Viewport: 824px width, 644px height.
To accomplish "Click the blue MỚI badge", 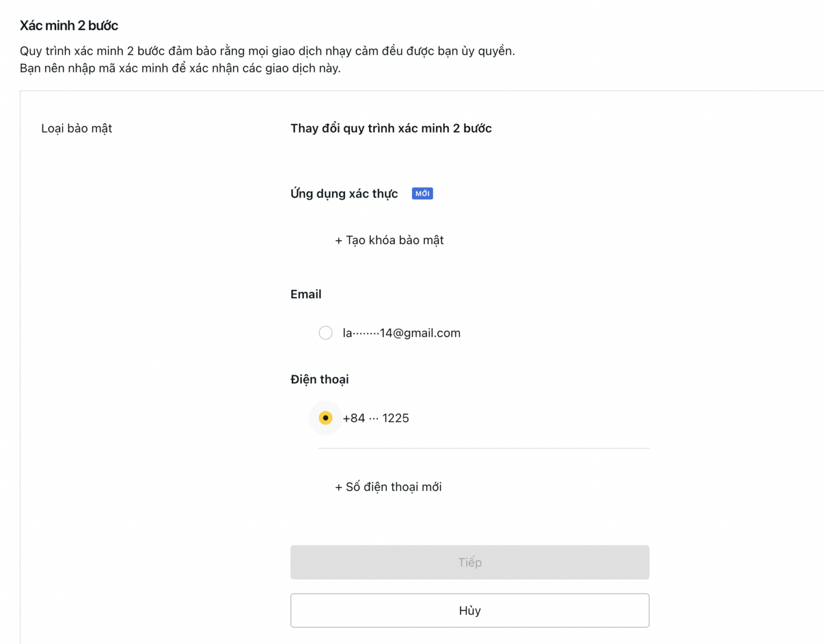I will pyautogui.click(x=422, y=194).
